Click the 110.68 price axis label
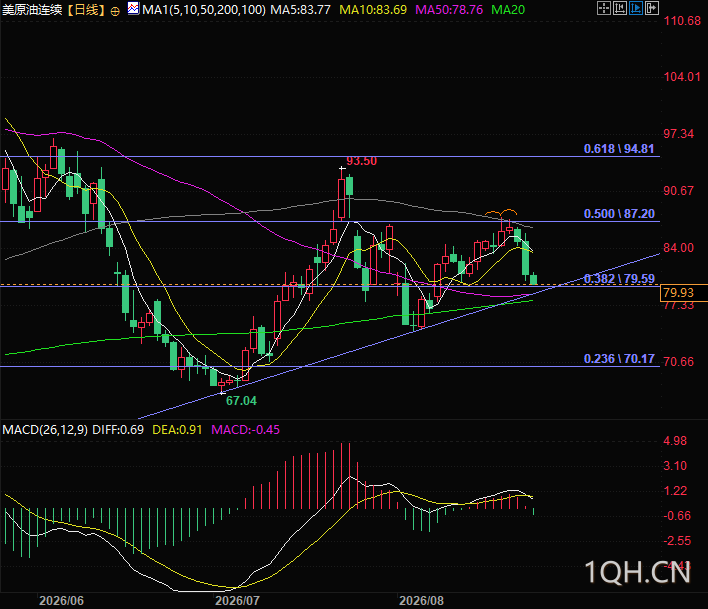708x609 pixels. (x=682, y=21)
